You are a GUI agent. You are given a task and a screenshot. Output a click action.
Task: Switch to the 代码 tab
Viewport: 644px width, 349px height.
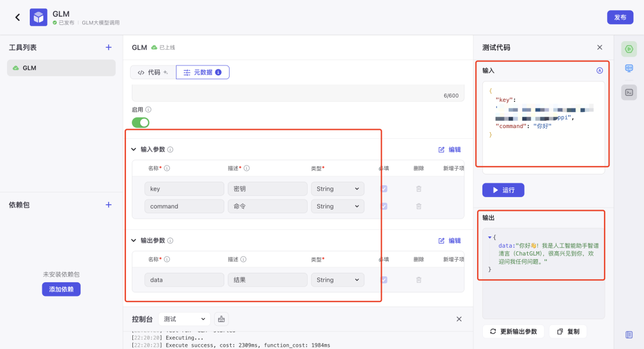click(153, 72)
